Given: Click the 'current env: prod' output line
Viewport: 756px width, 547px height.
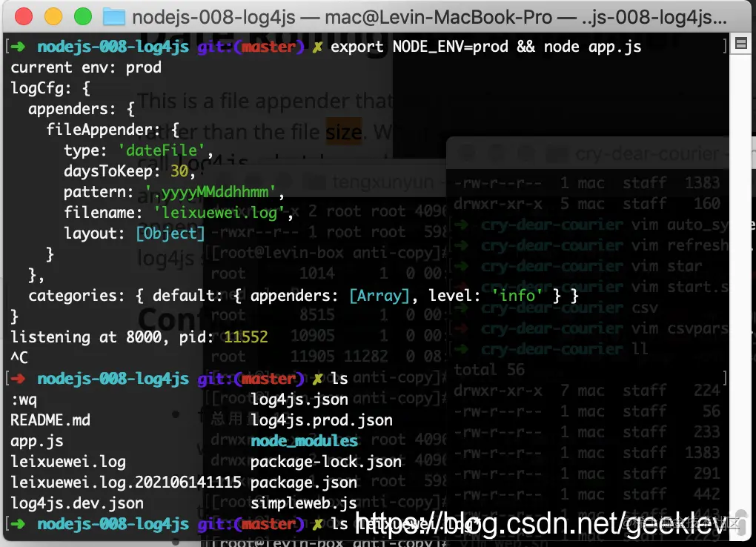Looking at the screenshot, I should point(86,67).
